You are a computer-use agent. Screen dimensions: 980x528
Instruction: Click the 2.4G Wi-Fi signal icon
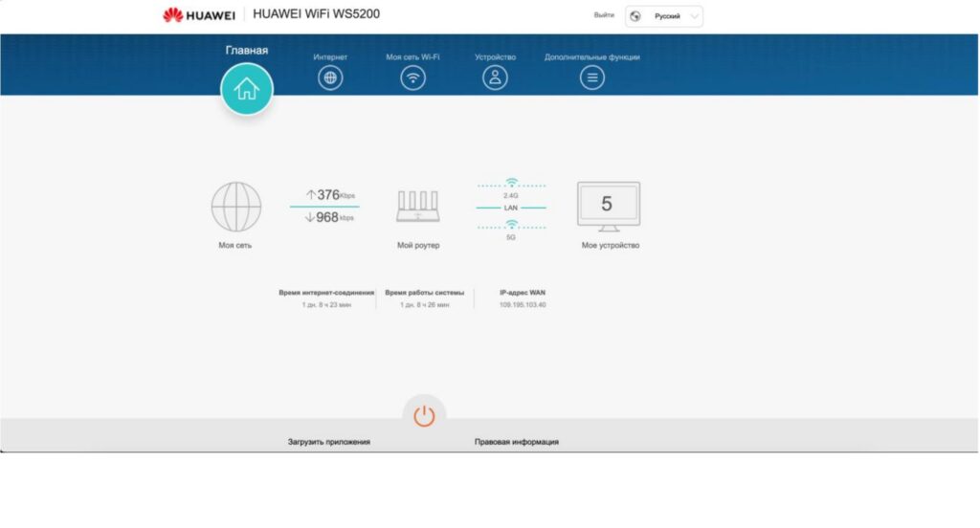pos(511,183)
